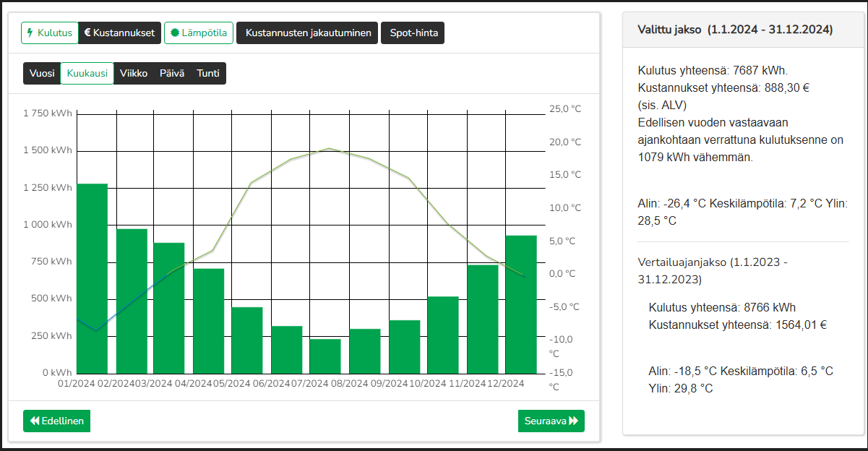Select the 07/2024 lowest consumption bar
This screenshot has height=451, width=868.
coord(325,356)
